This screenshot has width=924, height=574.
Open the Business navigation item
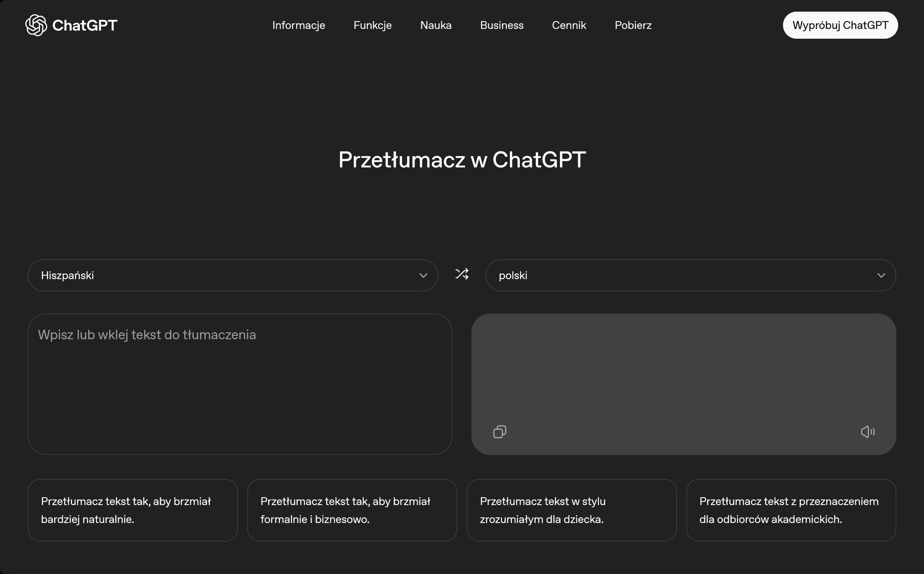coord(501,25)
